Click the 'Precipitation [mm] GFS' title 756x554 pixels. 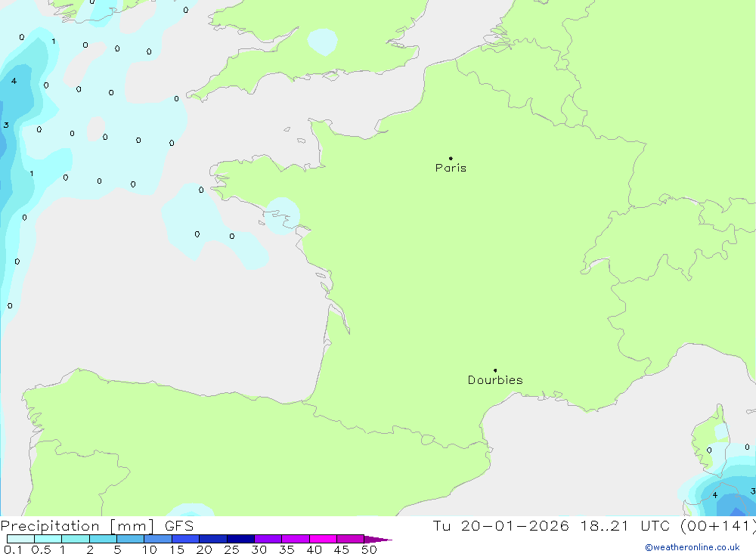coord(97,525)
